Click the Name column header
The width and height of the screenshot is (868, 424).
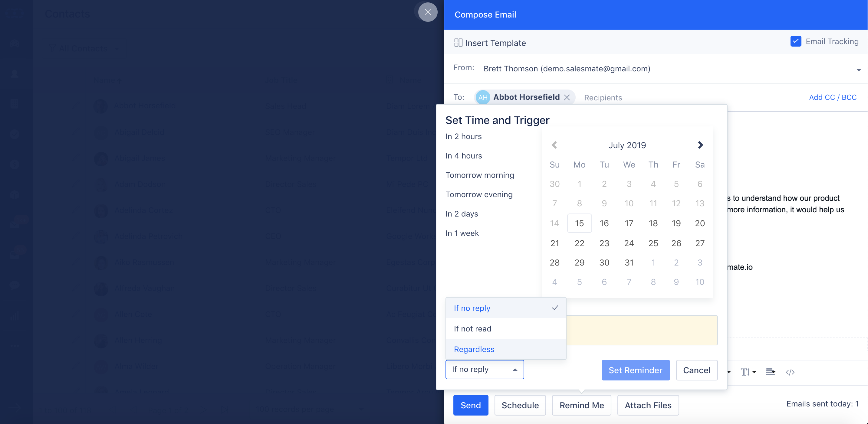pos(107,80)
